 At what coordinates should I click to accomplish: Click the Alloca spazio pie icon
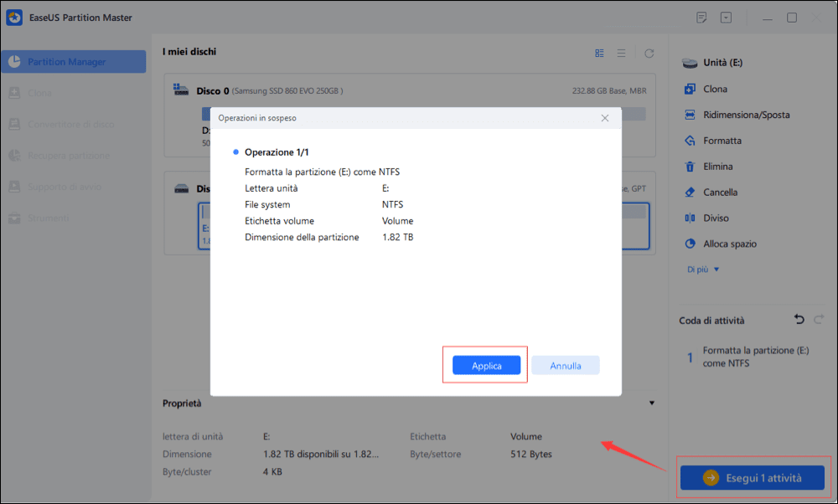pos(690,244)
